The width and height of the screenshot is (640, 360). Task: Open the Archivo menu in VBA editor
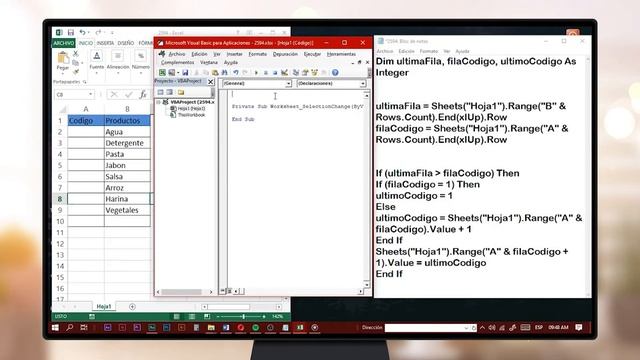tap(177, 54)
